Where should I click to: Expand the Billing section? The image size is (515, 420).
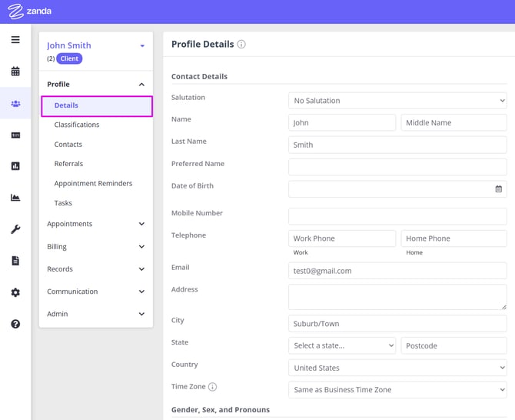point(95,247)
